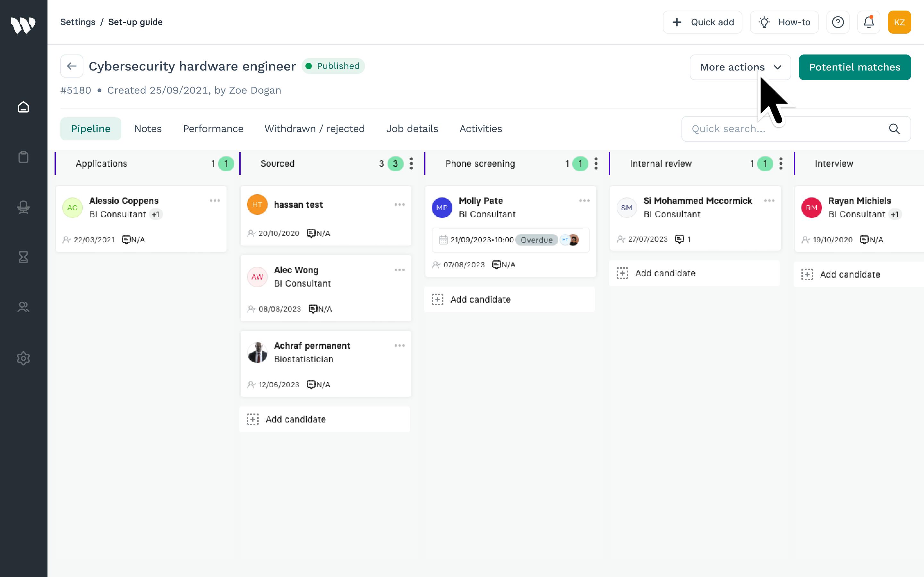Open the help question mark icon

click(838, 22)
